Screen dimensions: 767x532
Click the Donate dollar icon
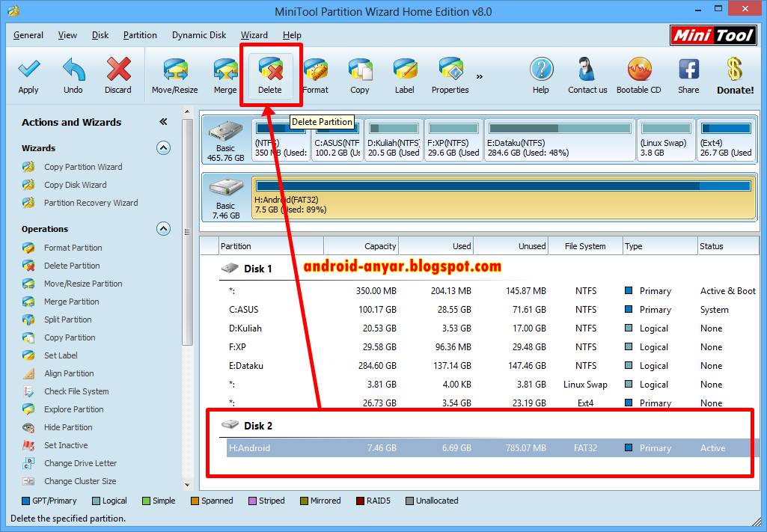735,69
